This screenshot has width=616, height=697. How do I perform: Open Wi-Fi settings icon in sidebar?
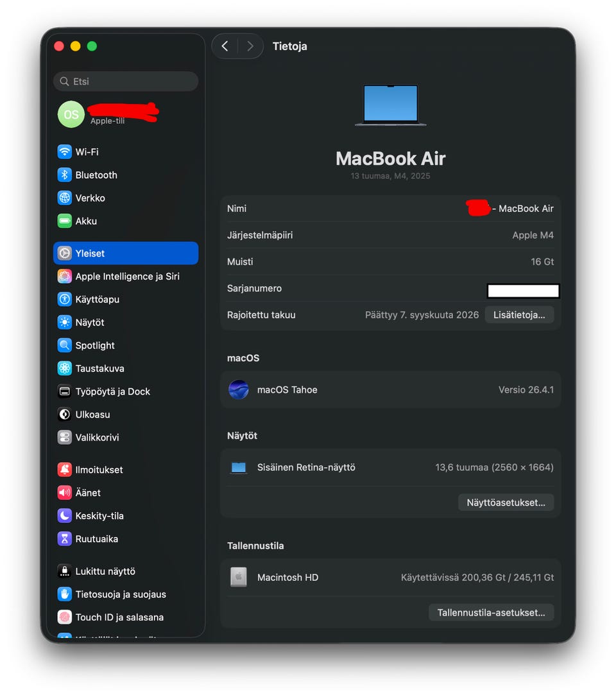click(64, 151)
